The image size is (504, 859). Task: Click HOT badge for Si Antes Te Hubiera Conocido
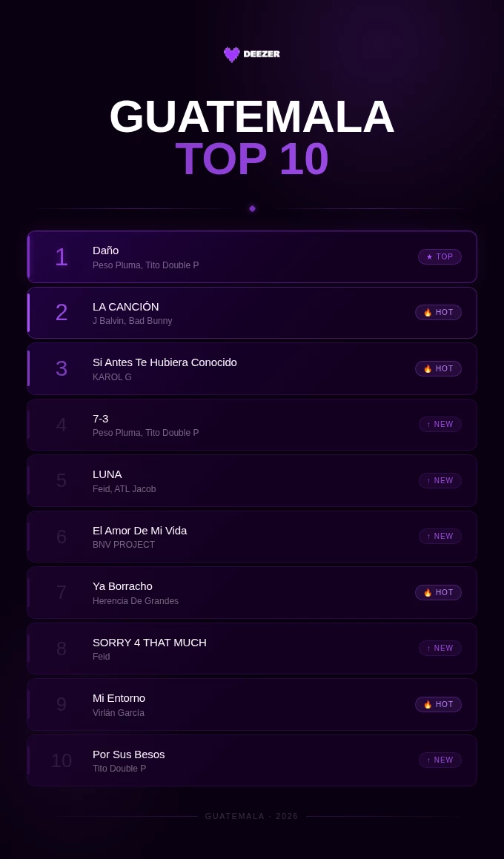[x=438, y=369]
